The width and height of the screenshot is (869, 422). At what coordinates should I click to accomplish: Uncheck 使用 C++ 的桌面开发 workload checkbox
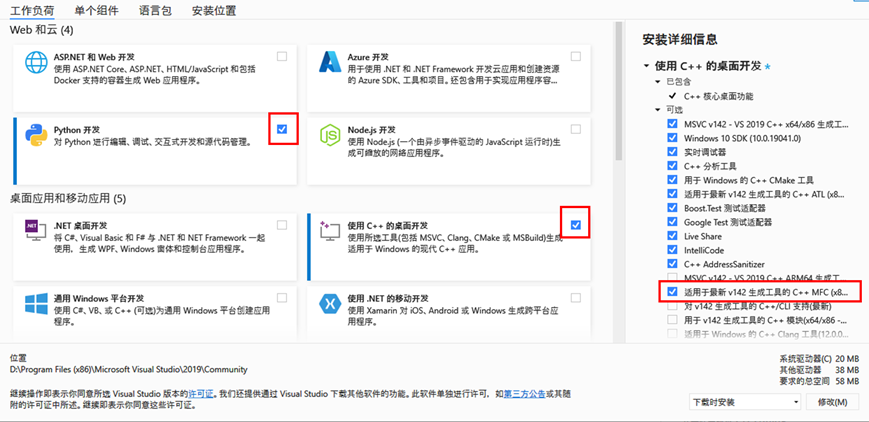(x=576, y=225)
